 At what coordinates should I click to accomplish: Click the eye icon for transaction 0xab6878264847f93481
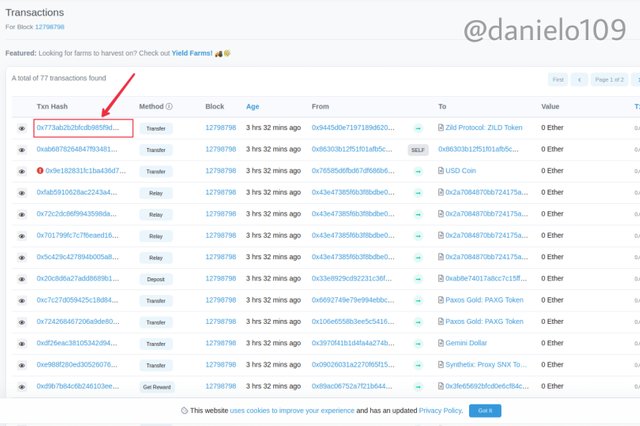click(x=22, y=150)
